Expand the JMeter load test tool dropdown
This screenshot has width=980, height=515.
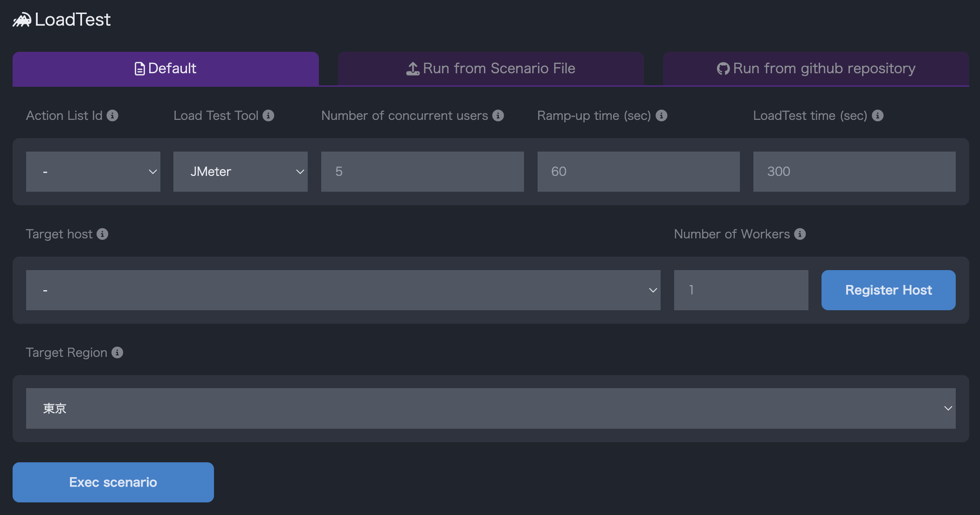(241, 172)
